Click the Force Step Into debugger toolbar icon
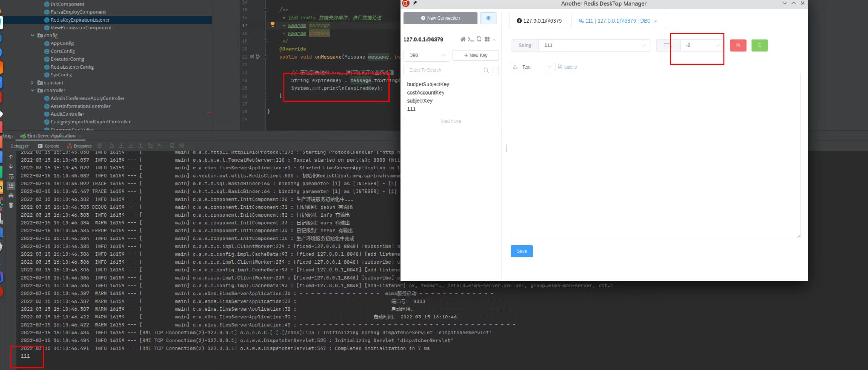Image resolution: width=868 pixels, height=370 pixels. [x=131, y=146]
